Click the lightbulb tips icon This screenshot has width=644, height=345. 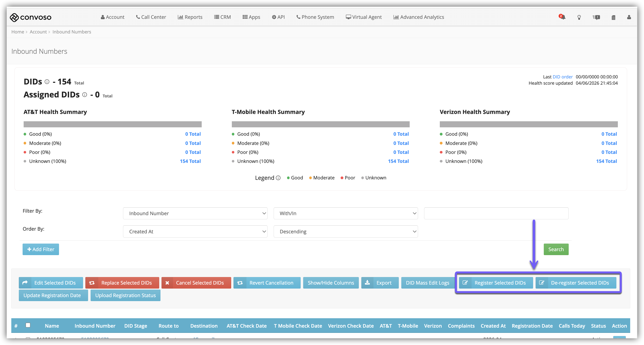point(579,17)
